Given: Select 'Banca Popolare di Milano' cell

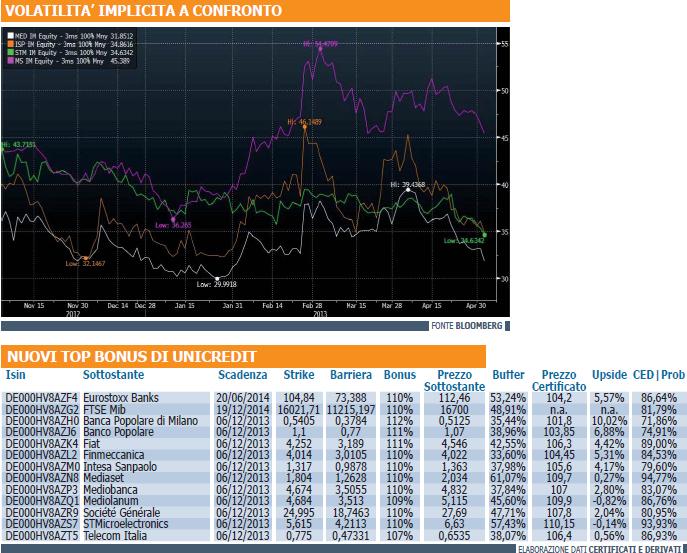Looking at the screenshot, I should click(141, 421).
